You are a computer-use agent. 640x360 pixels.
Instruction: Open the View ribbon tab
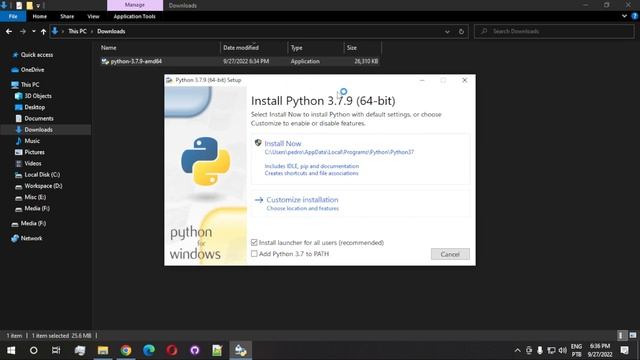[x=93, y=16]
